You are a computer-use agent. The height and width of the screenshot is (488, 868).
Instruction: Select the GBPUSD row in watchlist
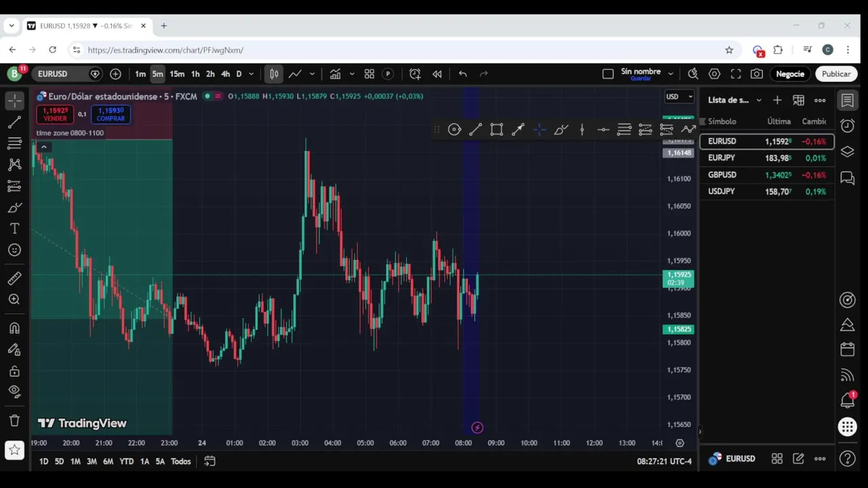767,175
